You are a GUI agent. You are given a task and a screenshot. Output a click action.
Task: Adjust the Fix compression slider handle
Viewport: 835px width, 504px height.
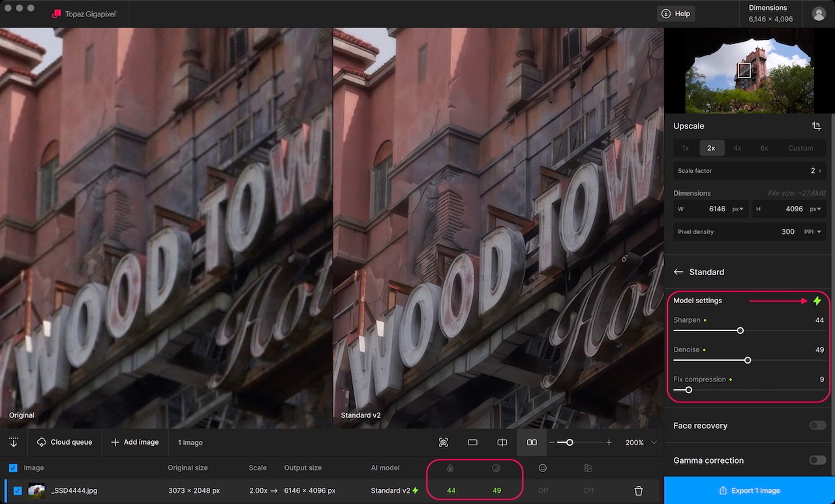(688, 390)
